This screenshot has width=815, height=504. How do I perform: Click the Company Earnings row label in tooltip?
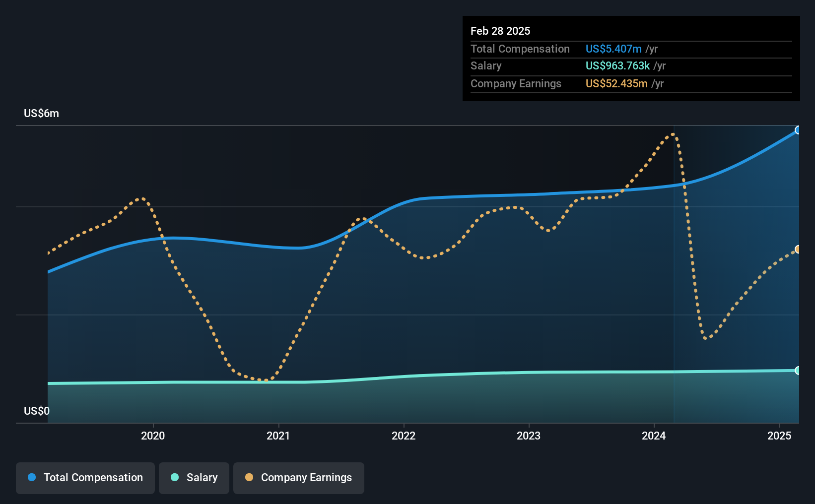pos(516,83)
